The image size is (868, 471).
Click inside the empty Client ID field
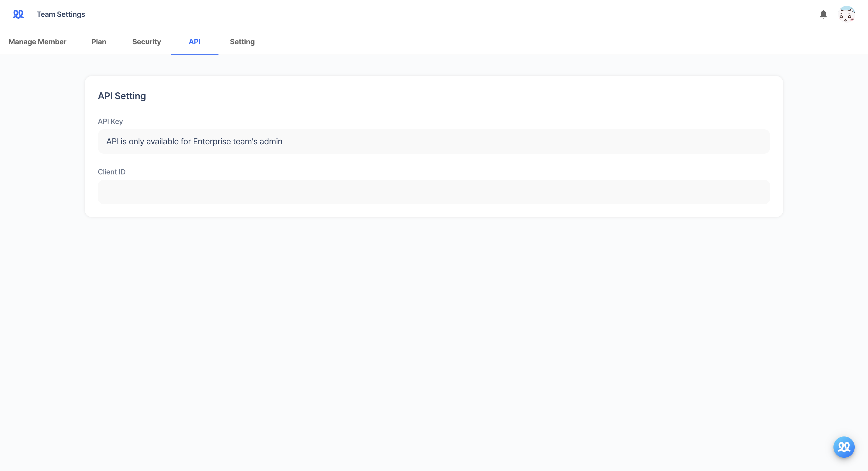[x=434, y=192]
